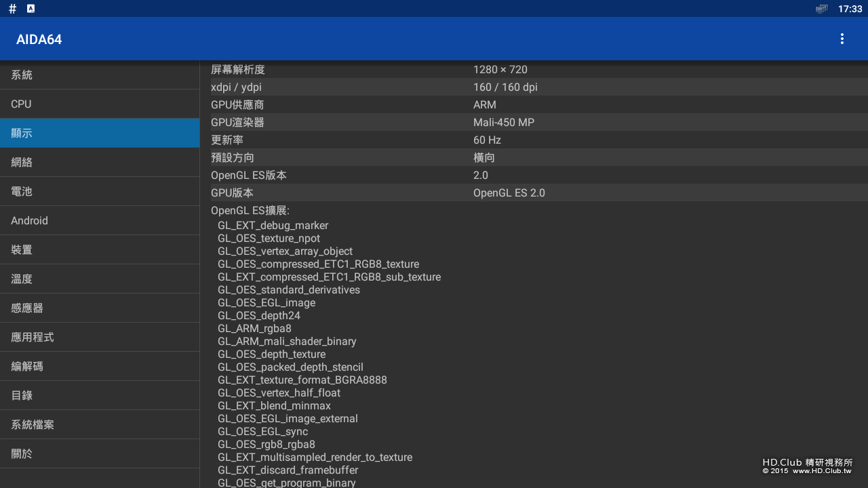Open the 網絡 category

(100, 162)
